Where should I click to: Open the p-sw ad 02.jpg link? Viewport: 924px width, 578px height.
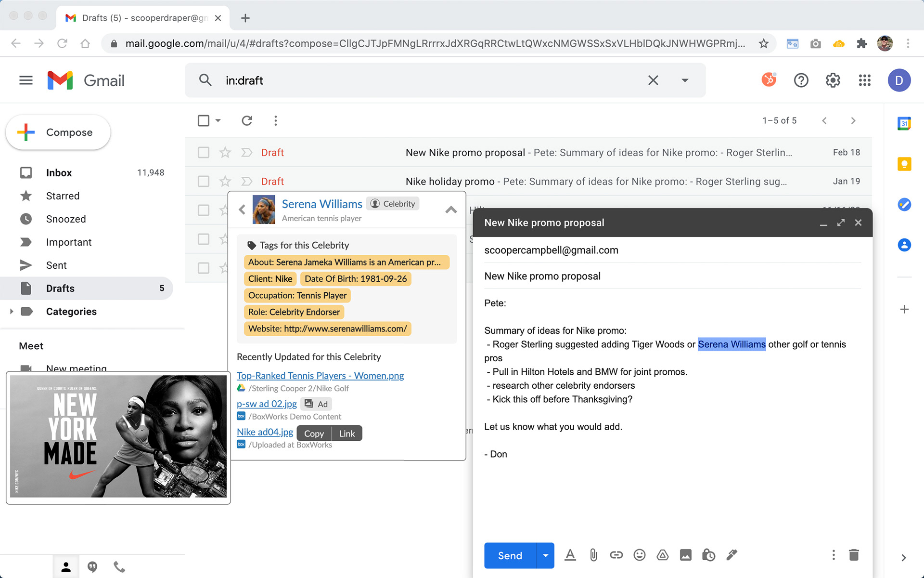[267, 404]
